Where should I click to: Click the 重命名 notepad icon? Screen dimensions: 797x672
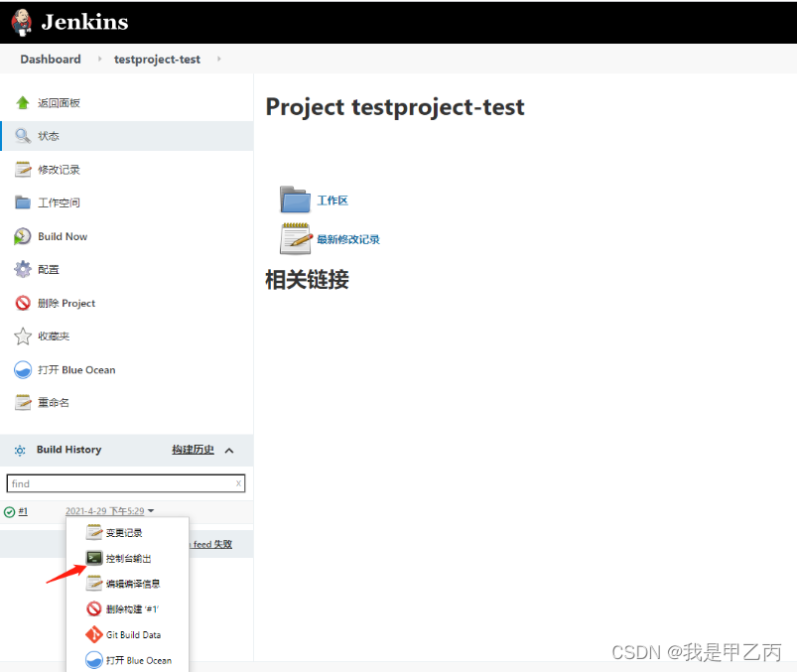coord(23,403)
